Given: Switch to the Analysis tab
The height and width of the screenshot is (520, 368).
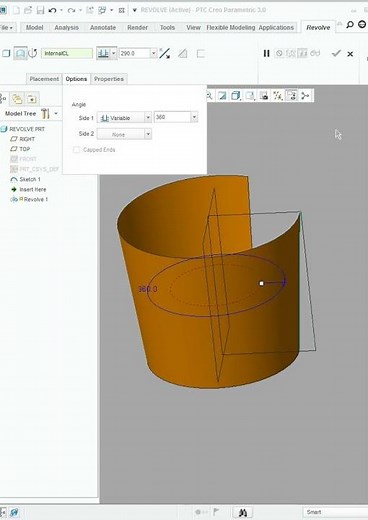Looking at the screenshot, I should pyautogui.click(x=67, y=28).
